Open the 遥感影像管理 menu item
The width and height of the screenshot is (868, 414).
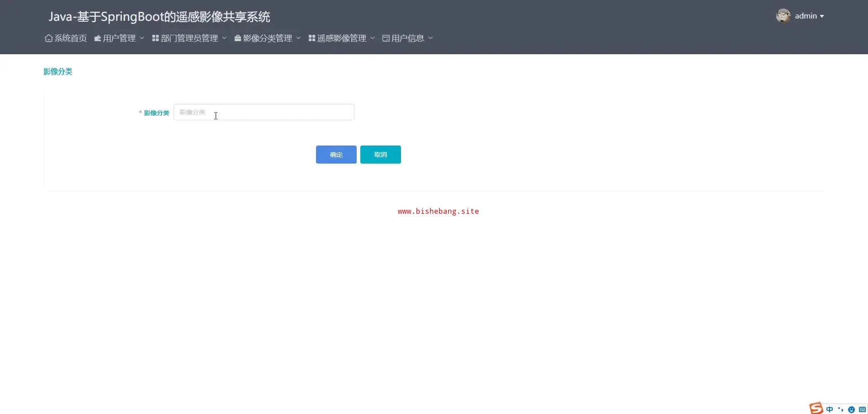pyautogui.click(x=342, y=38)
